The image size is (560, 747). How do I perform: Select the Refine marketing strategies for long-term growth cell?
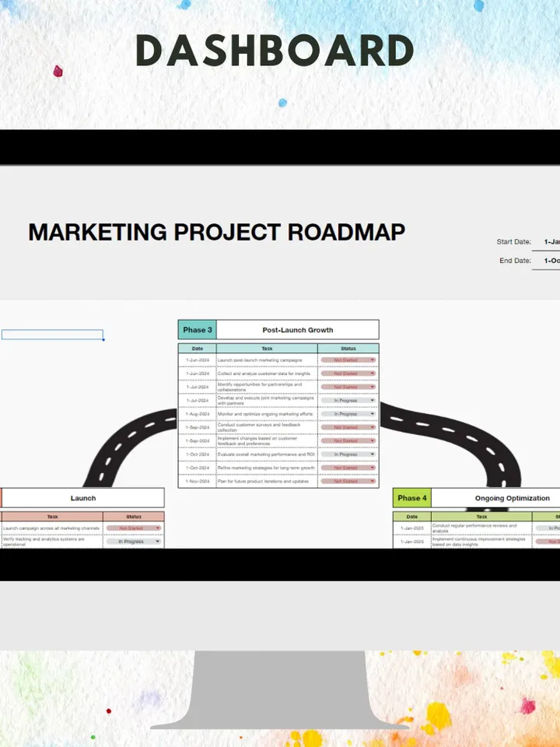[x=267, y=468]
